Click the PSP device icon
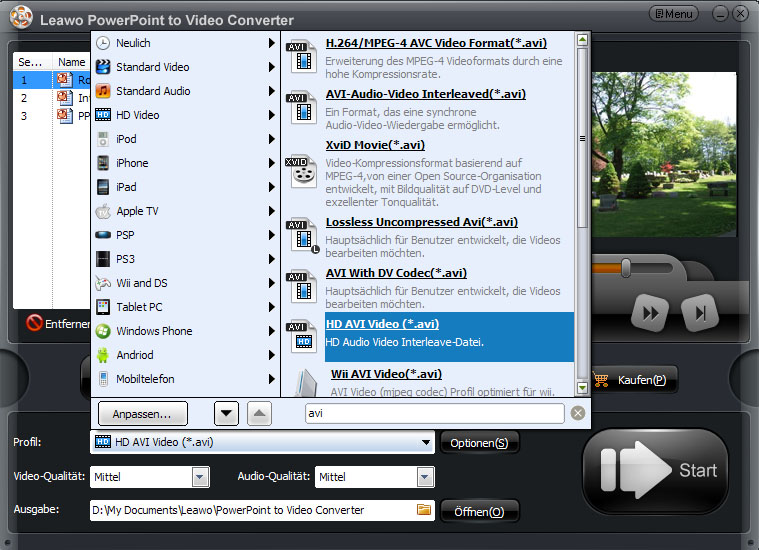The image size is (759, 550). (x=103, y=235)
